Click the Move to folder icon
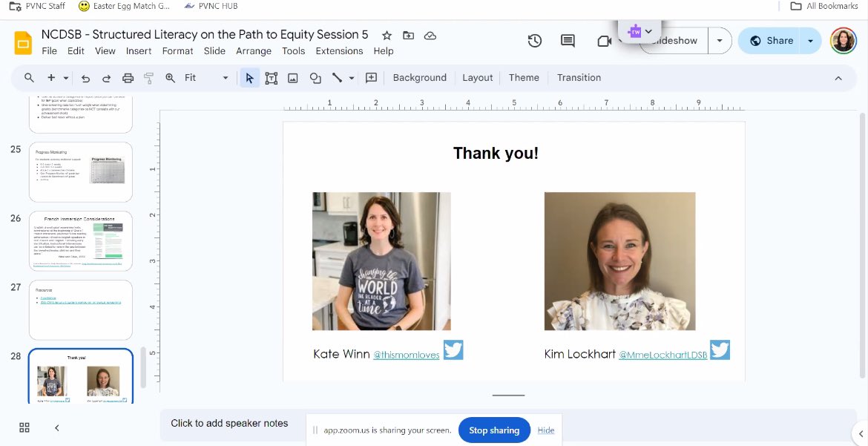868x446 pixels. coord(409,36)
